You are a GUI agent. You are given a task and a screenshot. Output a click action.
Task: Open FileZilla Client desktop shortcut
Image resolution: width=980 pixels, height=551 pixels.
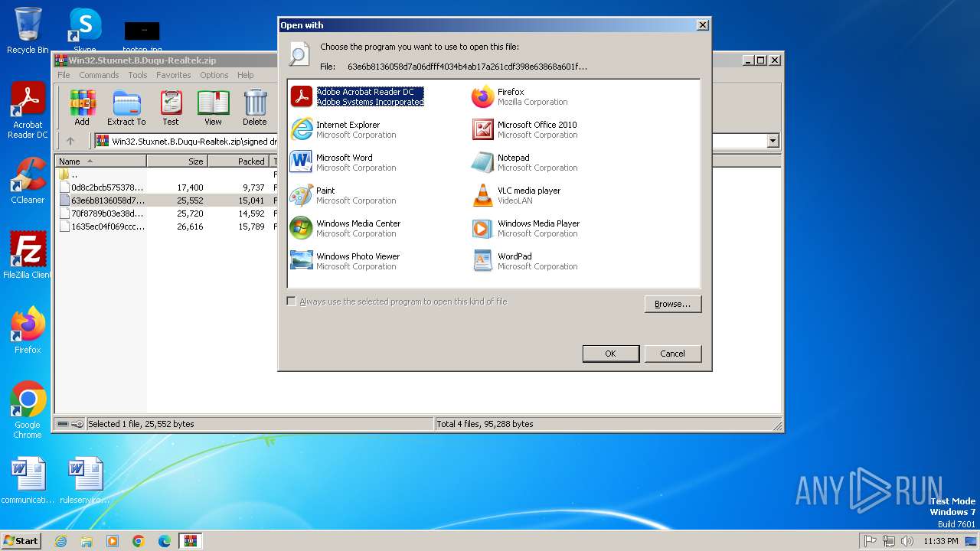28,256
